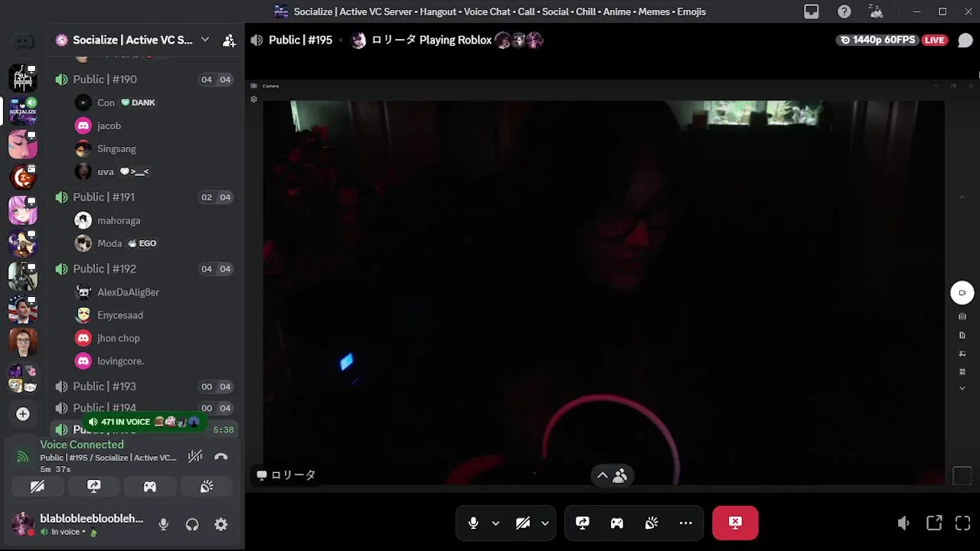Share screen from call control bar

(x=583, y=523)
